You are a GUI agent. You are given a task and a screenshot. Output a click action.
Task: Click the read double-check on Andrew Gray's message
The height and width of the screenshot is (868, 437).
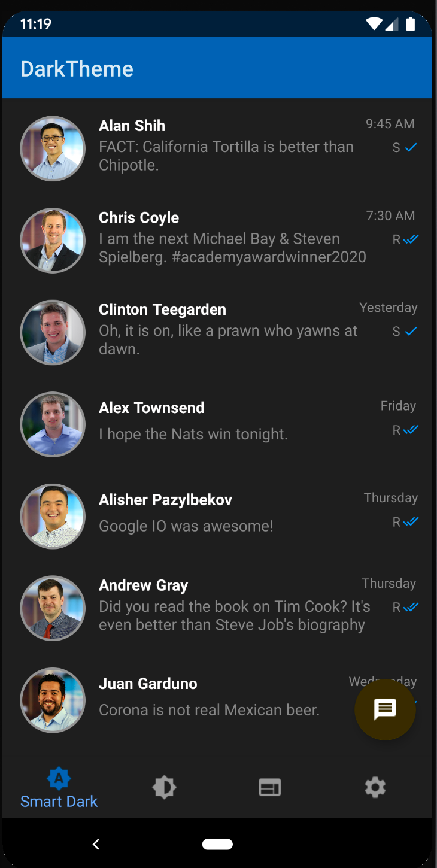(x=411, y=607)
